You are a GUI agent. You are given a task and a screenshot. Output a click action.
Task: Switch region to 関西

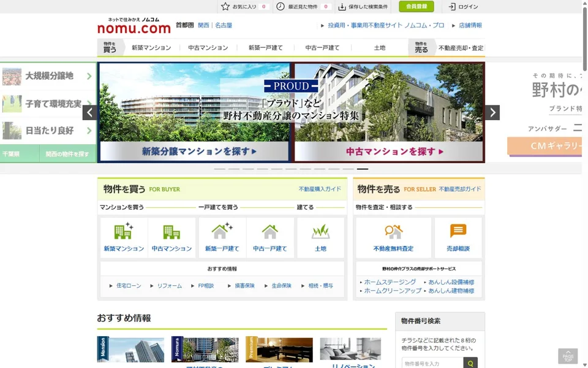pyautogui.click(x=203, y=25)
